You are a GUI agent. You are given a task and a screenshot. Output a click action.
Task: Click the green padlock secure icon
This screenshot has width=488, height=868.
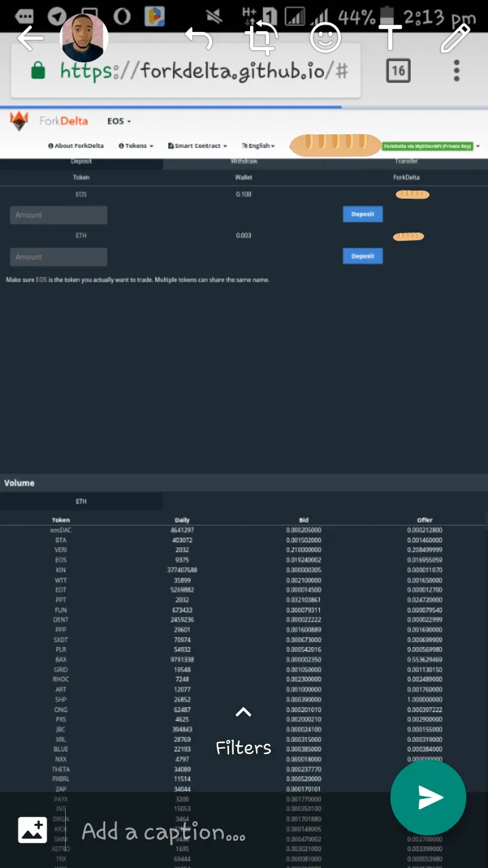[38, 71]
